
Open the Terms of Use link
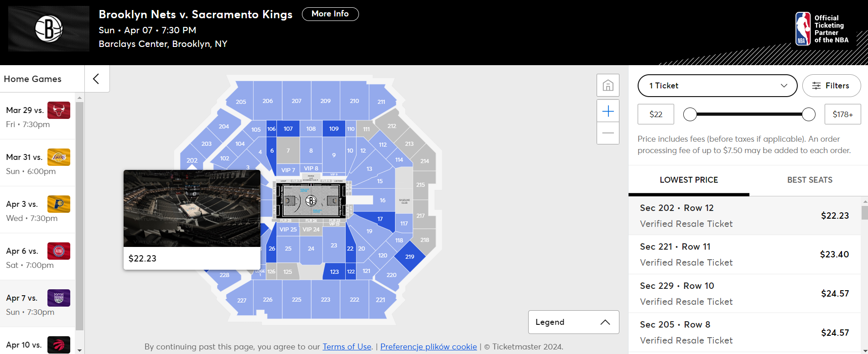pos(347,347)
